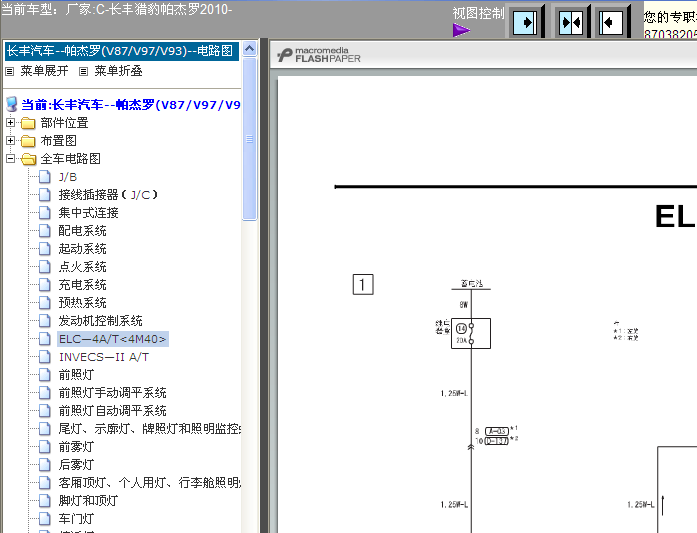The height and width of the screenshot is (533, 697).
Task: Click the document icon next to 充电系统
Action: click(44, 285)
